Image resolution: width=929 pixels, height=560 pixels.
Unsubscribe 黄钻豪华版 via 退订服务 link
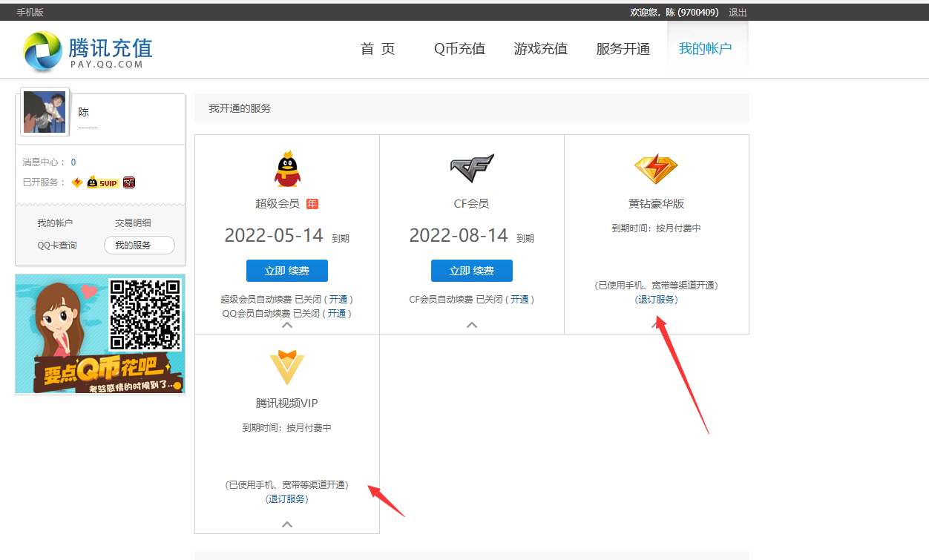pyautogui.click(x=656, y=299)
